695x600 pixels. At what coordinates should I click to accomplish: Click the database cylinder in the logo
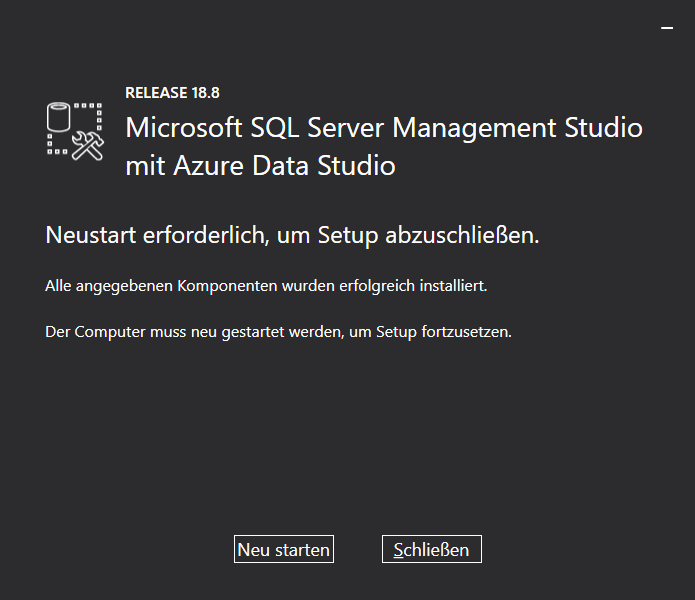(59, 118)
